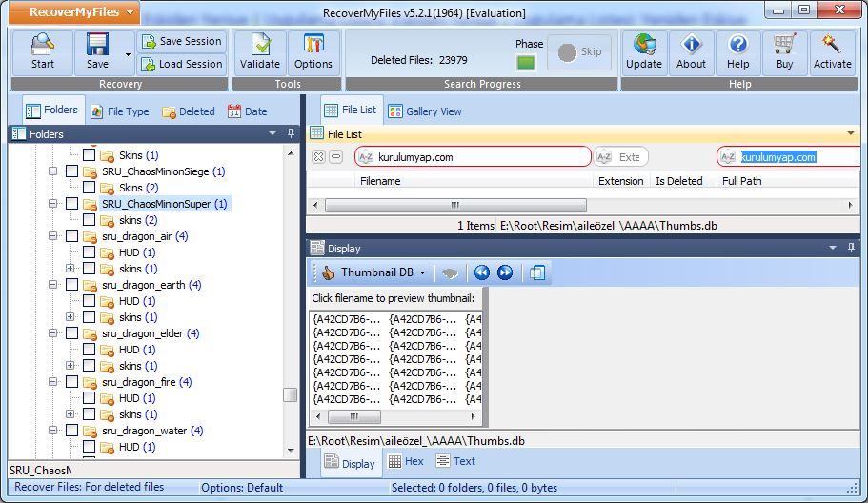The height and width of the screenshot is (503, 868).
Task: Switch to the Date tab
Action: click(247, 111)
